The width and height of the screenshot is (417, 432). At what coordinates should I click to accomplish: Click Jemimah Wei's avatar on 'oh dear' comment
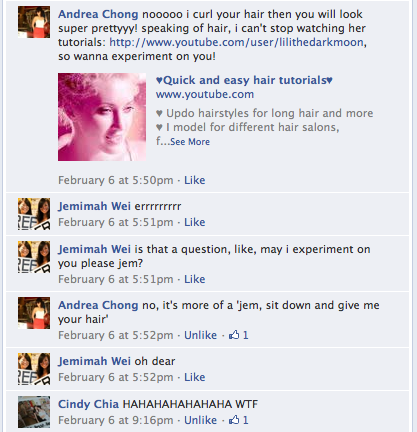(34, 369)
